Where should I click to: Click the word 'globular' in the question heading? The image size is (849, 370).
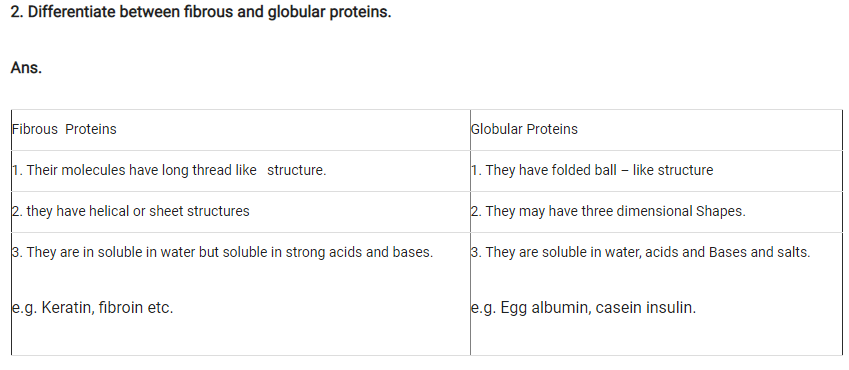pos(297,12)
